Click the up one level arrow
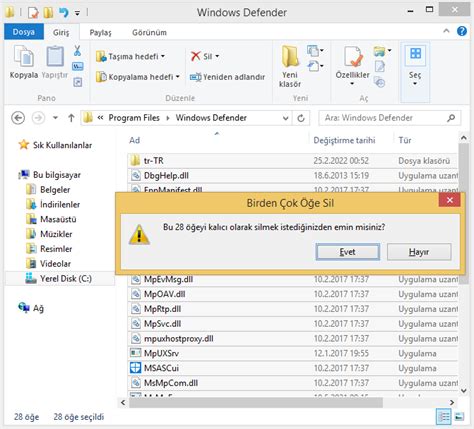This screenshot has width=474, height=429. point(71,118)
